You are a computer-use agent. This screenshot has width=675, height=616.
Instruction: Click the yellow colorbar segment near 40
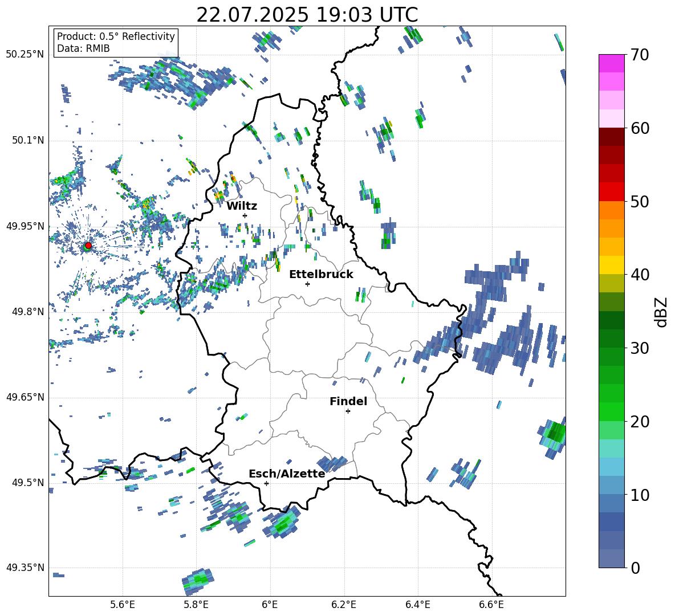(611, 265)
